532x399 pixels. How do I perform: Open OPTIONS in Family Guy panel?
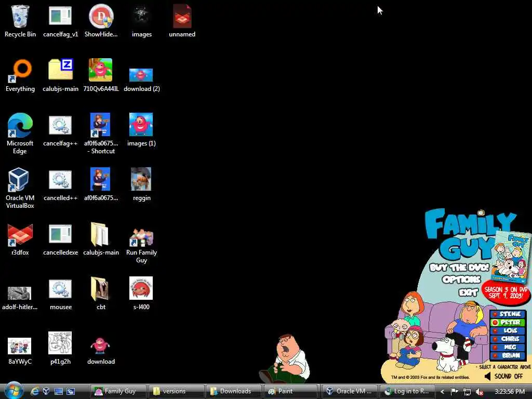(461, 279)
